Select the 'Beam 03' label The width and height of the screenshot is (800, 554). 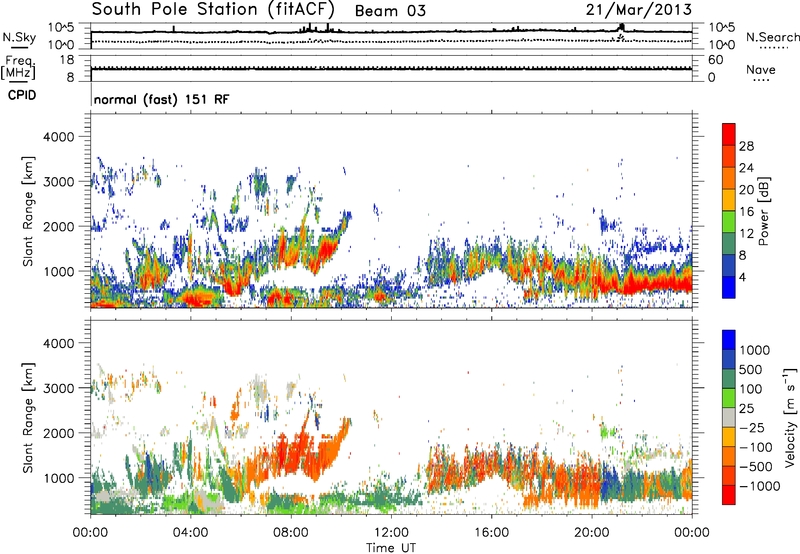click(390, 11)
